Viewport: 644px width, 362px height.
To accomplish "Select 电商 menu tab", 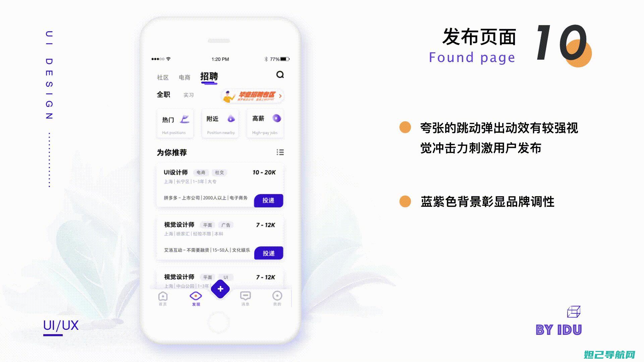I will pos(185,76).
